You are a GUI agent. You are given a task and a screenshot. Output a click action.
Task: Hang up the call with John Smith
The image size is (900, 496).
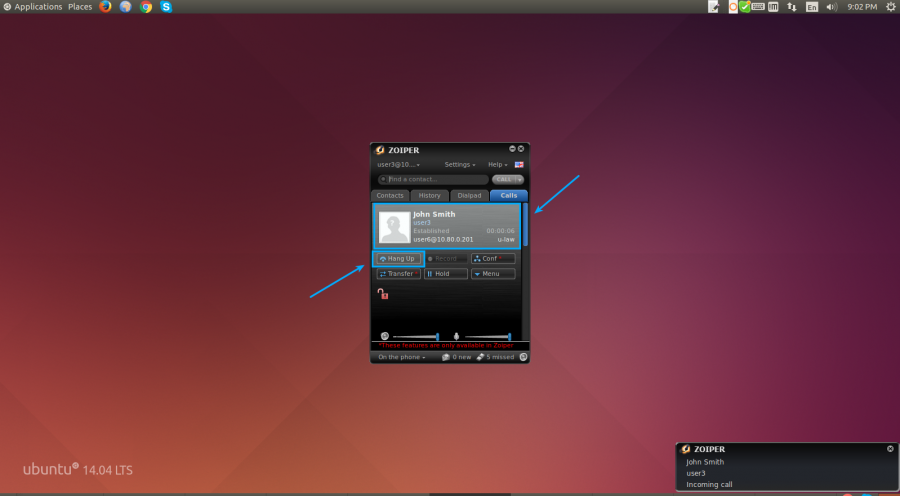click(x=398, y=259)
